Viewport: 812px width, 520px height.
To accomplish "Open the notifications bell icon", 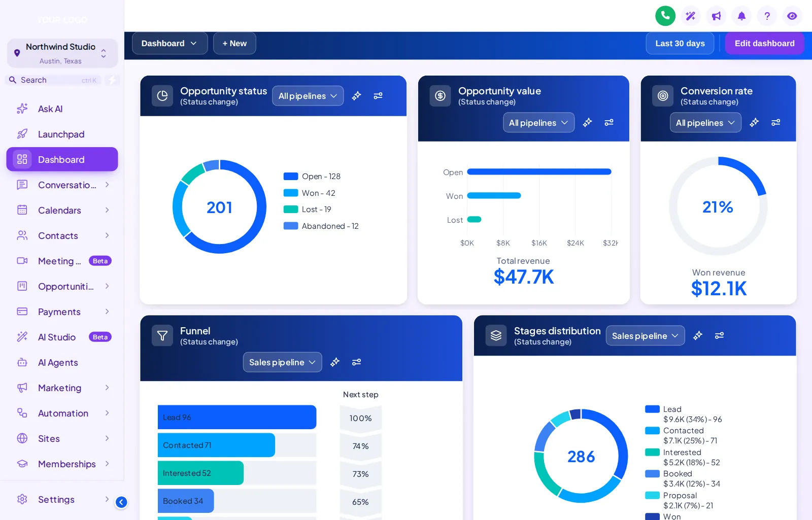I will (x=741, y=16).
